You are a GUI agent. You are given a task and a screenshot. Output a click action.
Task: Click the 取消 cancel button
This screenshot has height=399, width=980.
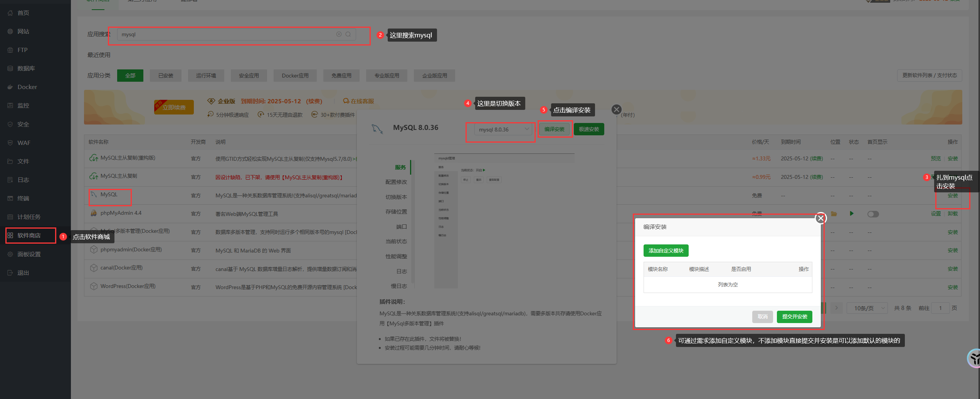tap(763, 317)
